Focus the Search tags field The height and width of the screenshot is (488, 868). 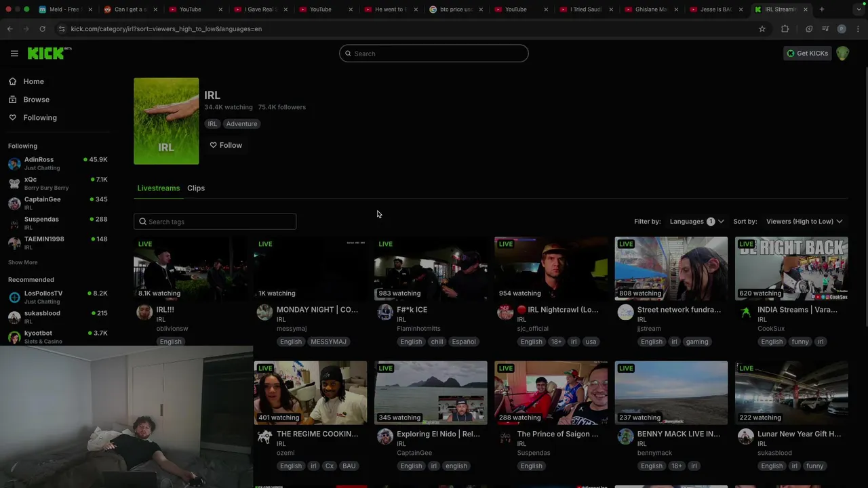215,222
